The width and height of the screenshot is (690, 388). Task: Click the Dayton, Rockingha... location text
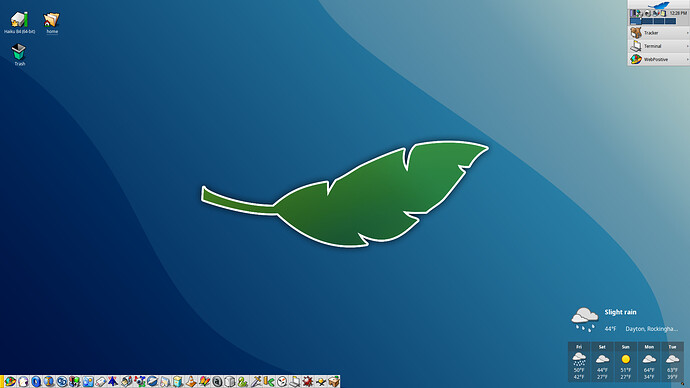[x=651, y=329]
